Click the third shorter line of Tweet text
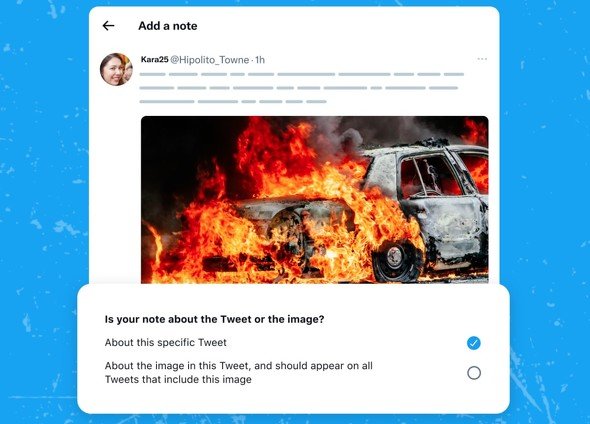The image size is (590, 424). pyautogui.click(x=233, y=102)
